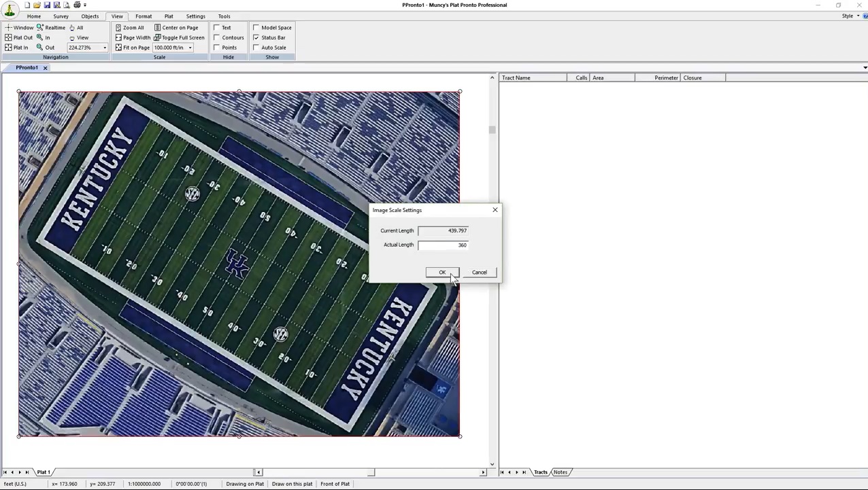This screenshot has width=868, height=490.
Task: Select the Tracts tab
Action: click(541, 472)
